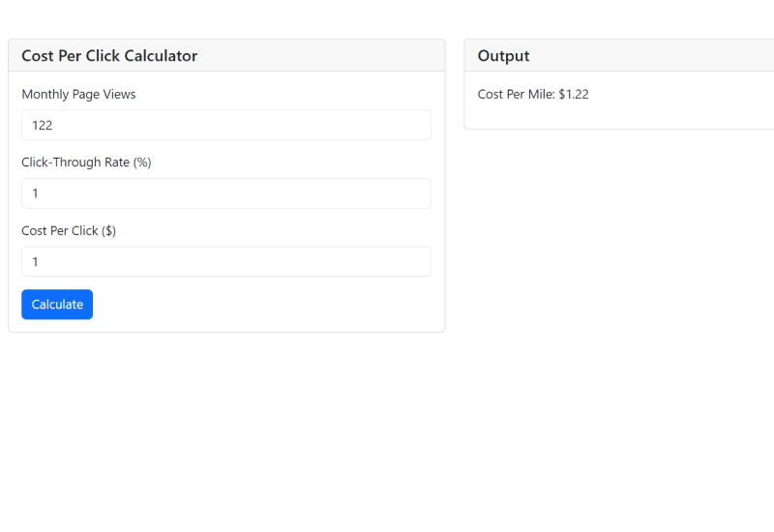Viewport: 774px width, 532px height.
Task: Click the Monthly Page Views input field
Action: 225,125
